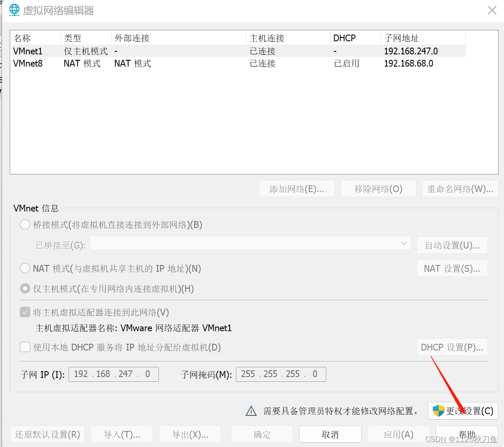Click the 更改设置(C) shield button

[463, 411]
